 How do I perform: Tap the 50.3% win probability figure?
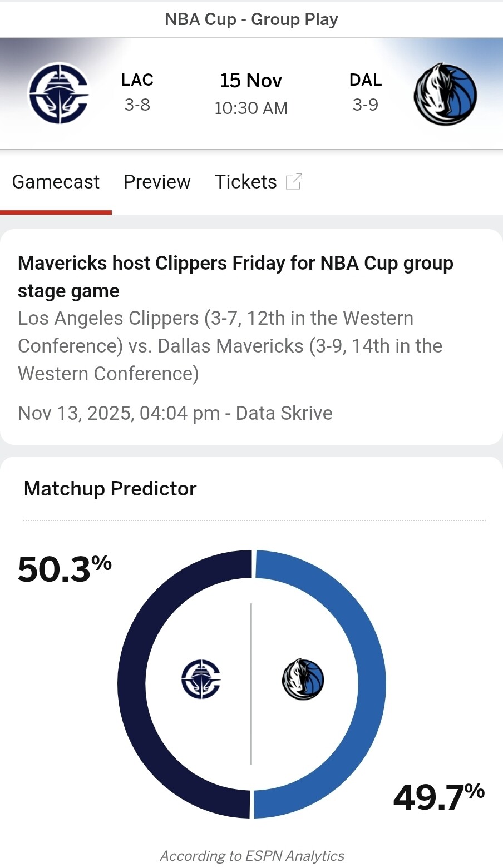[x=65, y=569]
